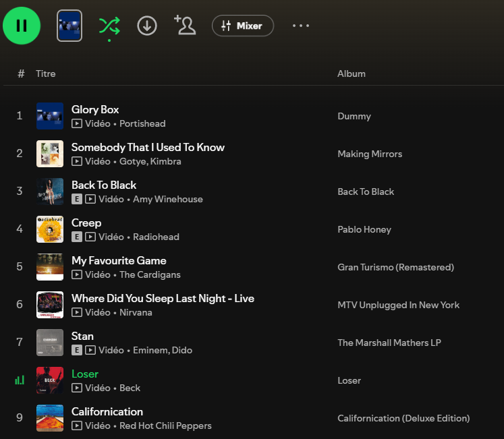This screenshot has height=439, width=504.
Task: Click the video icon on My Favourite Game
Action: pos(77,274)
